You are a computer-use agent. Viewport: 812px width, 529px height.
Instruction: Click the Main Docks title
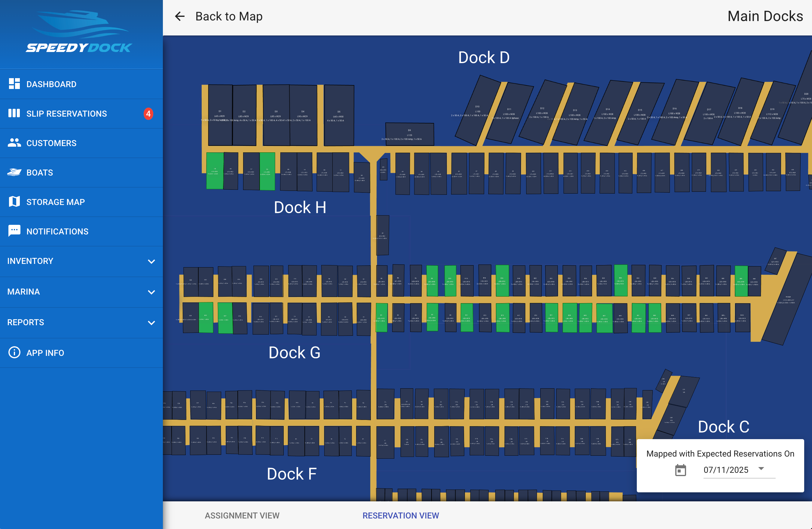[765, 16]
